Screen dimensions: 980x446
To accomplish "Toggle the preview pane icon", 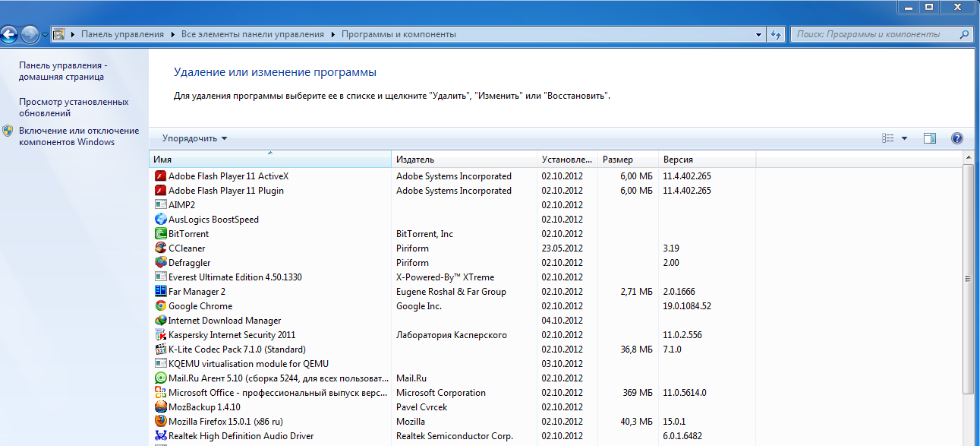I will 930,138.
